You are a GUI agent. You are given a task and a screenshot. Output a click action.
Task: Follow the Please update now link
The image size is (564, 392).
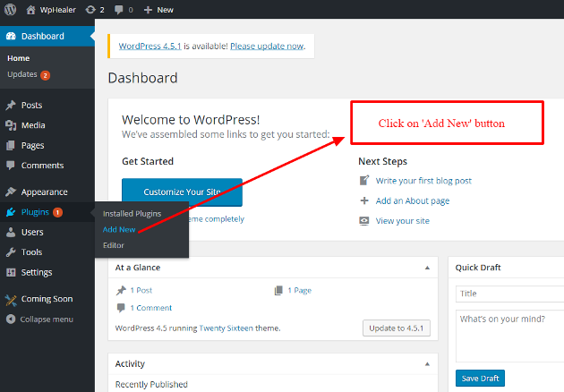(268, 46)
